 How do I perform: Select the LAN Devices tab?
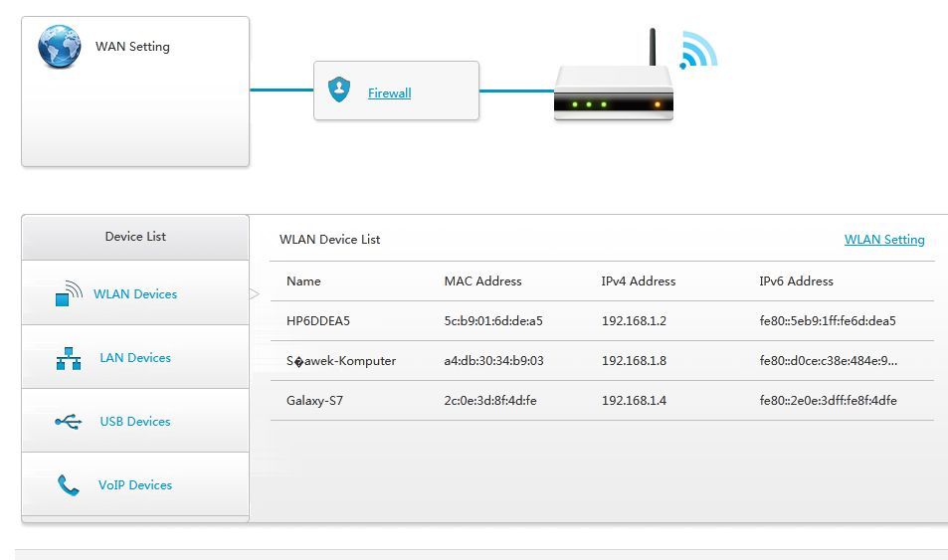coord(135,357)
